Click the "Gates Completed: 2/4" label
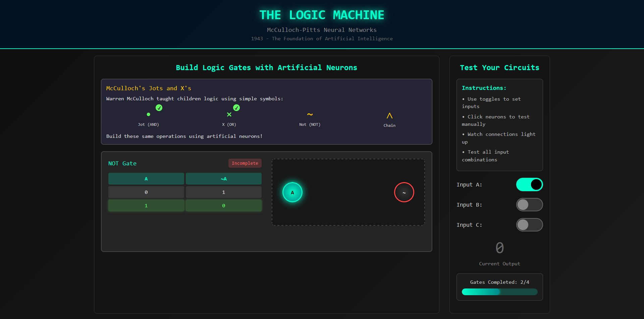 (x=500, y=282)
